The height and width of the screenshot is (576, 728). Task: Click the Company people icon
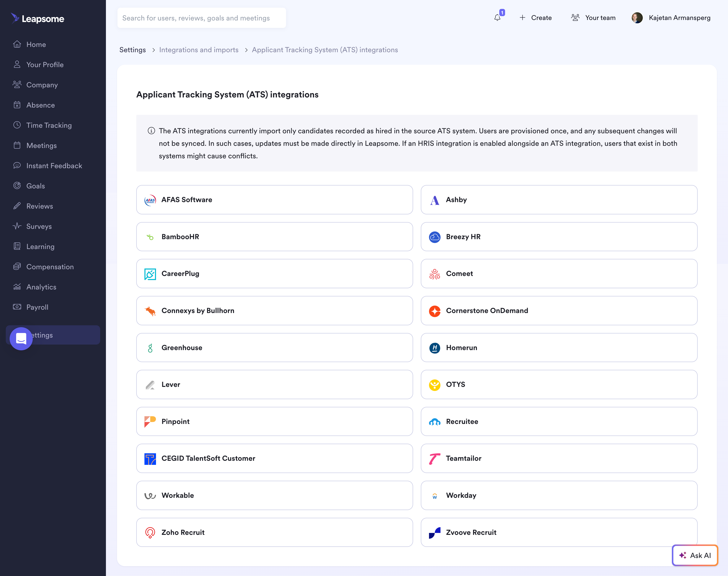coord(17,85)
